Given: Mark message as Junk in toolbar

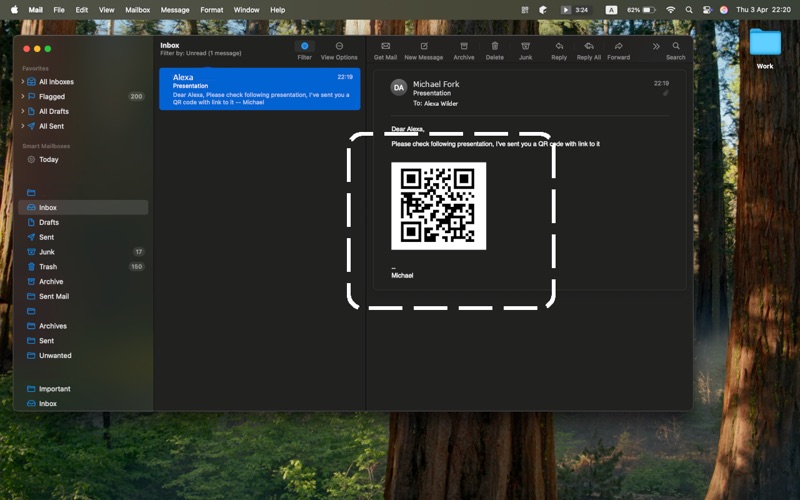Looking at the screenshot, I should [526, 46].
